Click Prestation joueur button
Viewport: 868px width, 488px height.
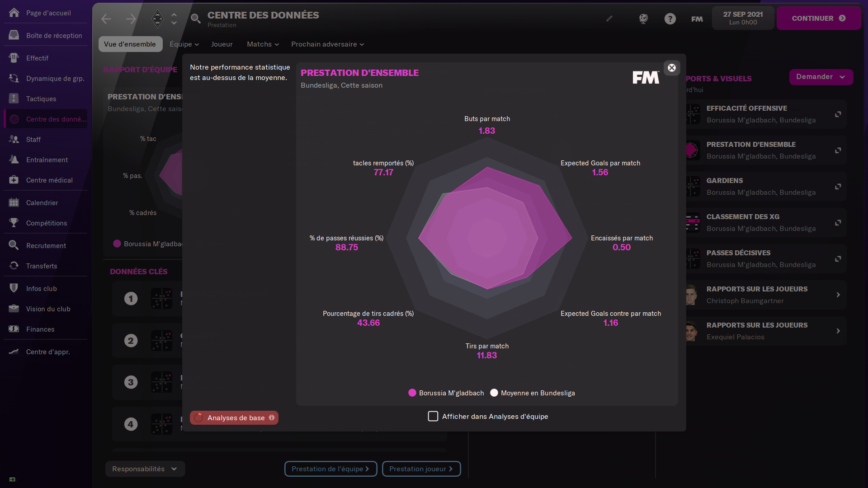pos(421,469)
